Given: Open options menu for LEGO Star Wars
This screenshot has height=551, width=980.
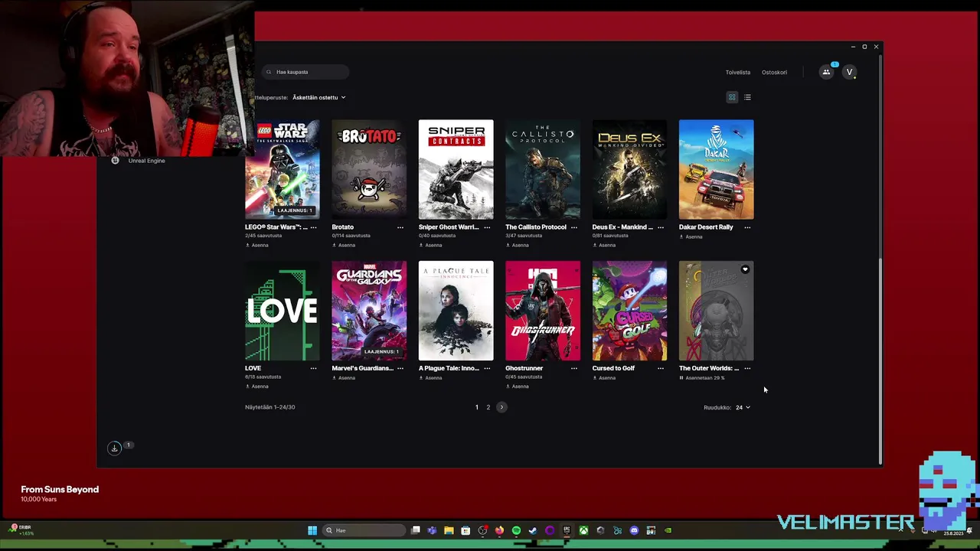Looking at the screenshot, I should pyautogui.click(x=313, y=227).
